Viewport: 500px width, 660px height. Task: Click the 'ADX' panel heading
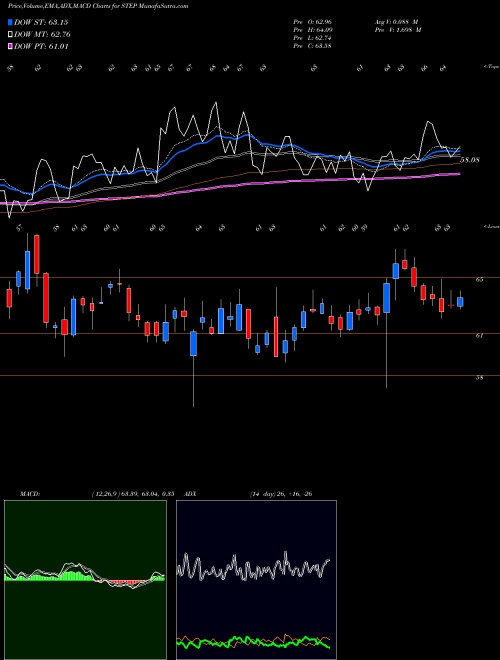(190, 494)
